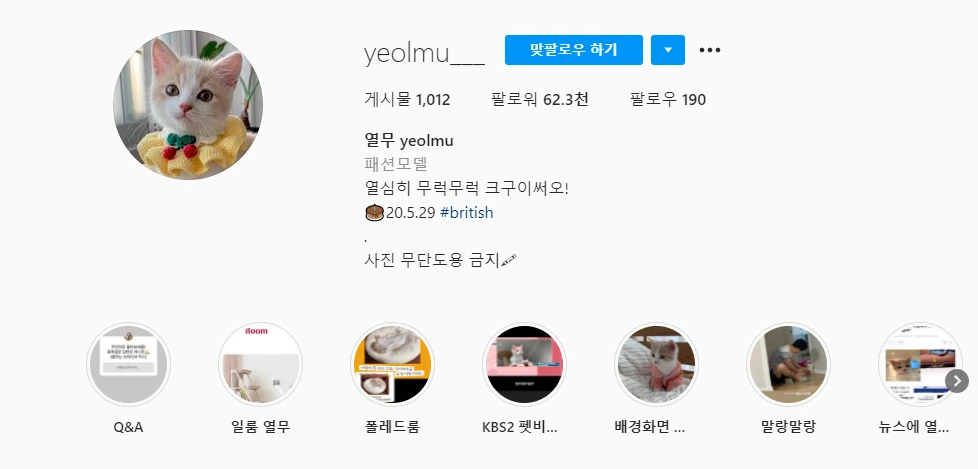Open the 뉴스에 열 highlight circle
Screen dimensions: 978x469
(x=920, y=364)
